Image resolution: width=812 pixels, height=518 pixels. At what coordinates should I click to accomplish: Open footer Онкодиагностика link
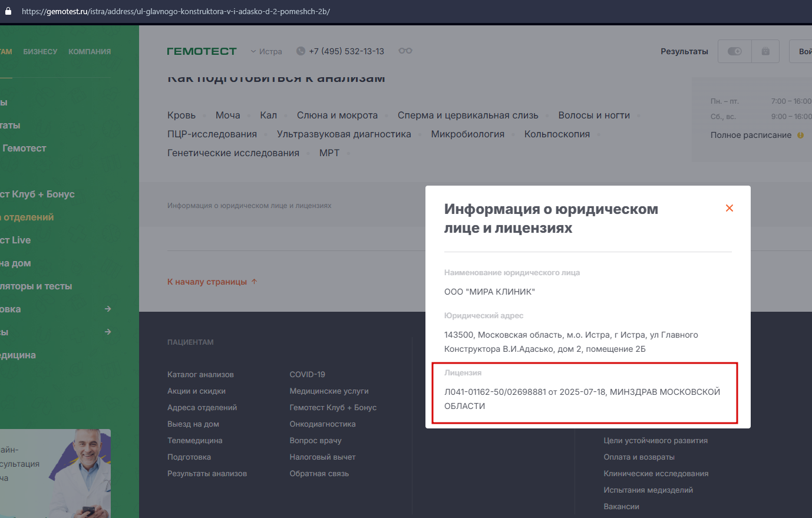coord(322,424)
